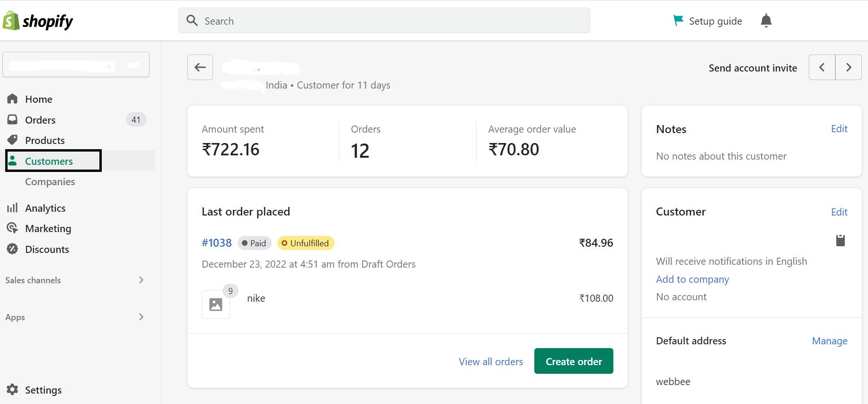Expand the Apps section
The width and height of the screenshot is (868, 404).
coord(141,317)
